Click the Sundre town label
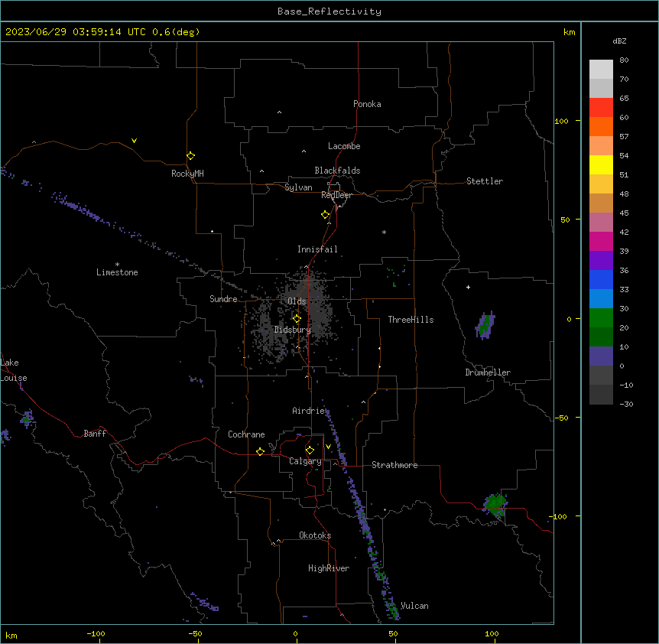The width and height of the screenshot is (659, 644). coord(223,299)
